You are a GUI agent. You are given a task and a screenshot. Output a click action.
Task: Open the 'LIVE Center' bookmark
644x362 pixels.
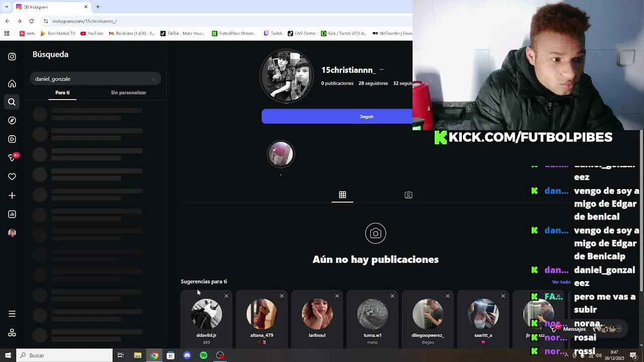pyautogui.click(x=301, y=34)
